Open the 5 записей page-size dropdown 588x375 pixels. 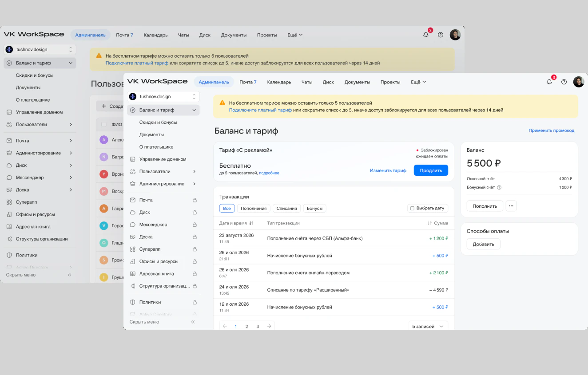[x=428, y=326]
